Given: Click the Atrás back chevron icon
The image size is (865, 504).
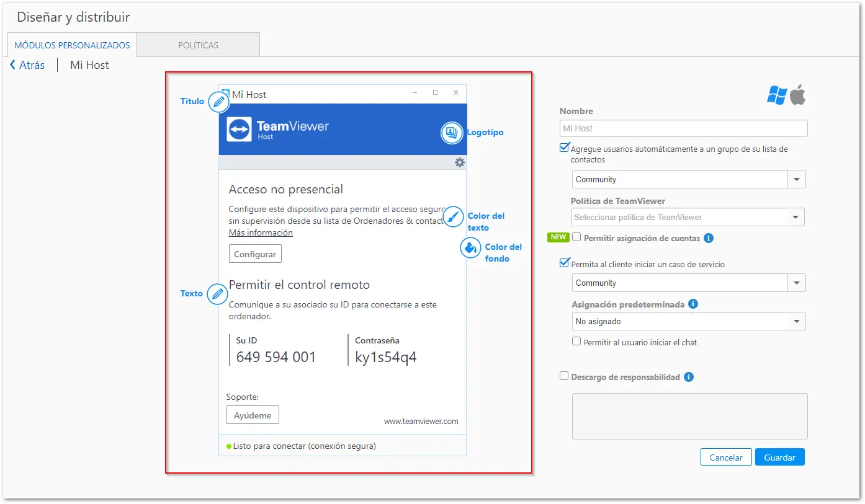Looking at the screenshot, I should pyautogui.click(x=12, y=64).
